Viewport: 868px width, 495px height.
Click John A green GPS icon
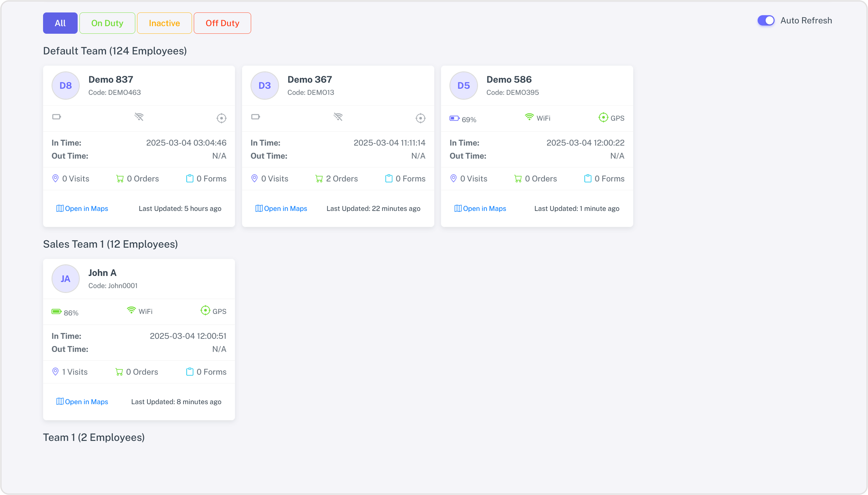(205, 311)
